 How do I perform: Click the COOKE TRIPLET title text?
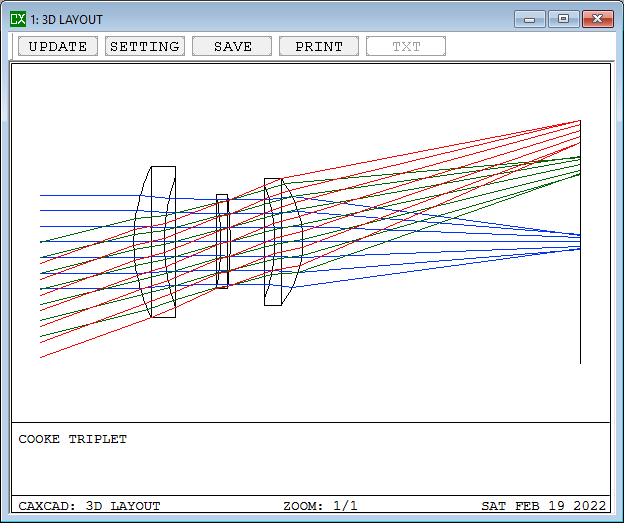click(72, 439)
